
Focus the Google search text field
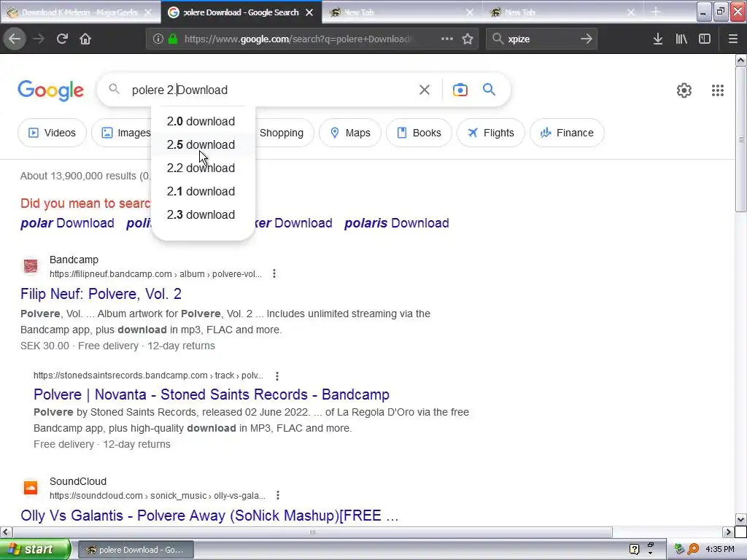(x=271, y=90)
